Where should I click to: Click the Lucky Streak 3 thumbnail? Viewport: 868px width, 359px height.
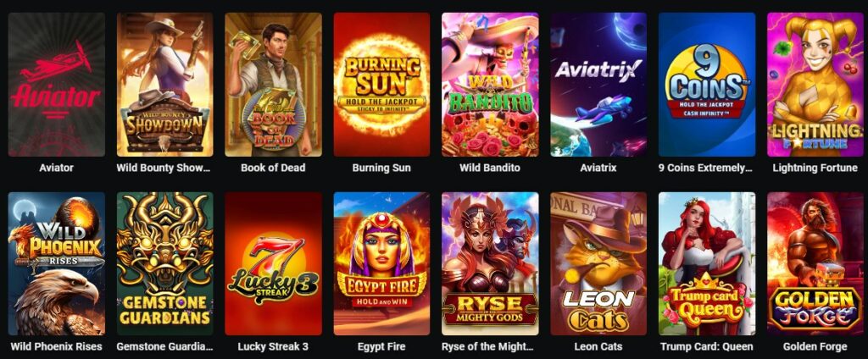[274, 263]
